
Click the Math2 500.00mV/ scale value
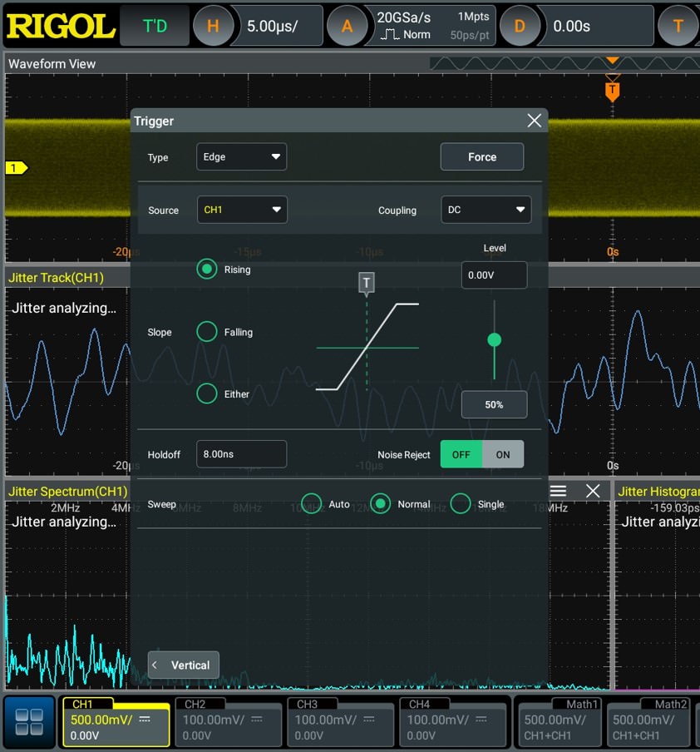643,720
